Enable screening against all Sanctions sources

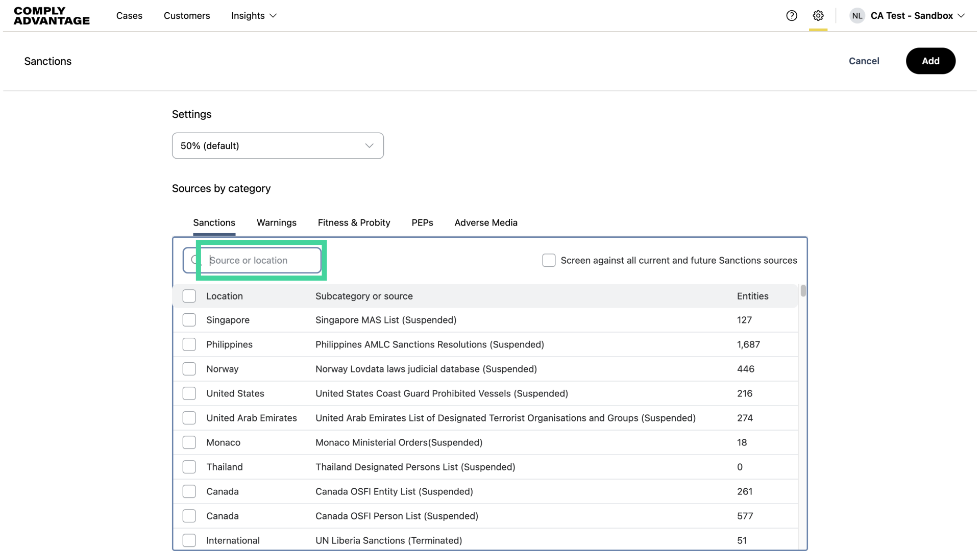click(549, 260)
